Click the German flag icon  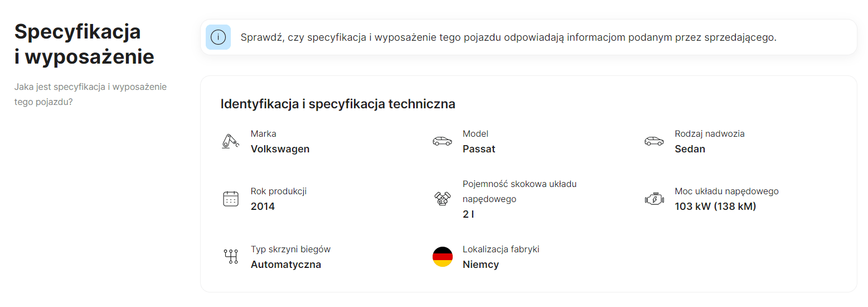[x=443, y=257]
